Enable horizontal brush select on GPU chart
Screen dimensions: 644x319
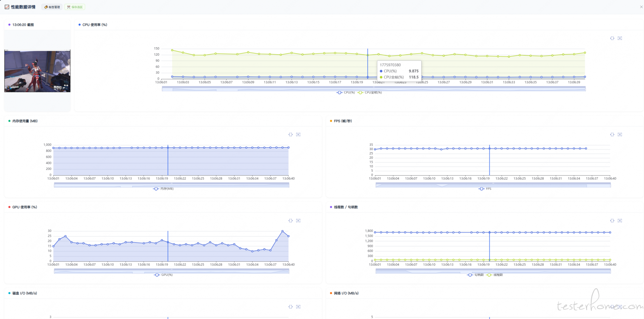click(x=290, y=220)
